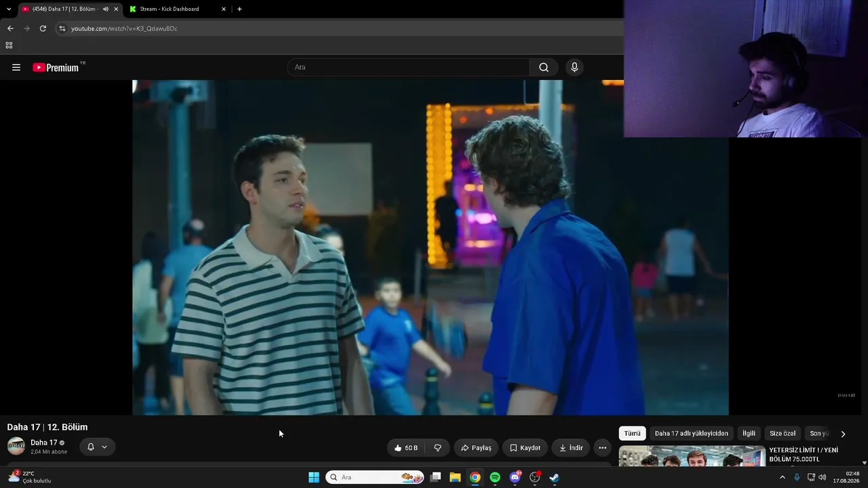Viewport: 868px width, 488px height.
Task: Switch to Chrome on the taskbar
Action: point(475,477)
